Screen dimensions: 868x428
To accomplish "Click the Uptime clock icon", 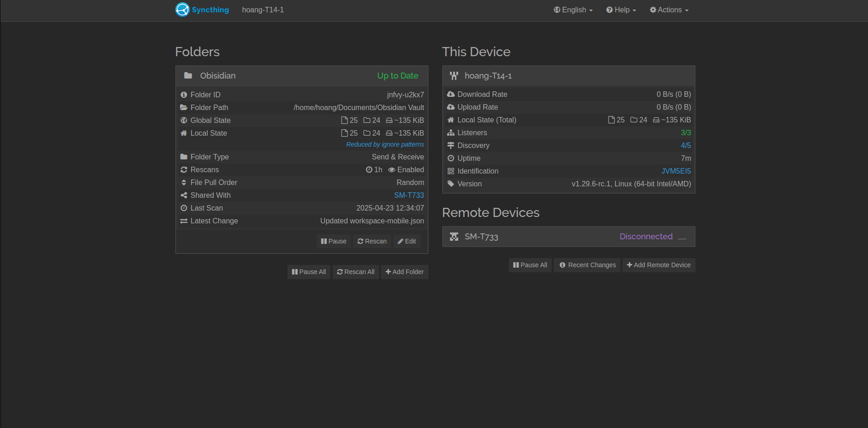I will 451,159.
